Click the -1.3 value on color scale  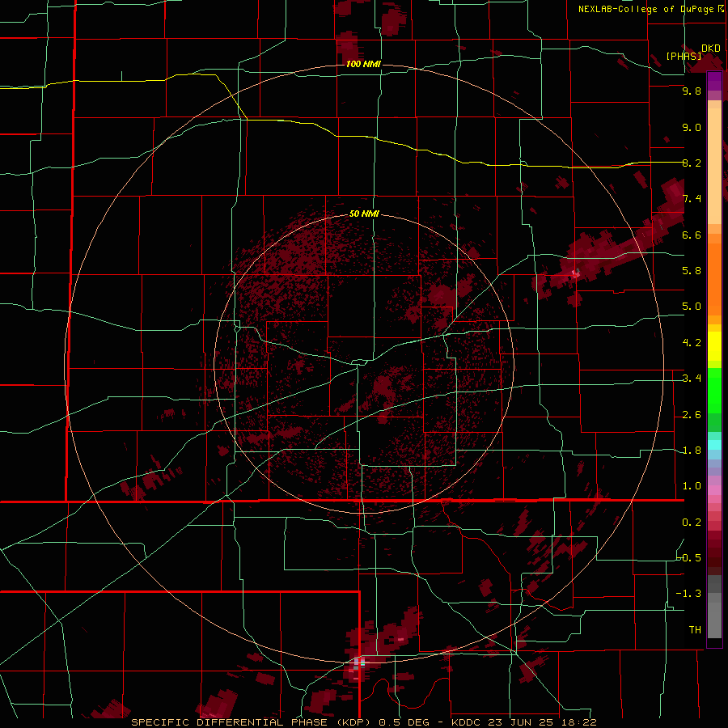pyautogui.click(x=689, y=594)
